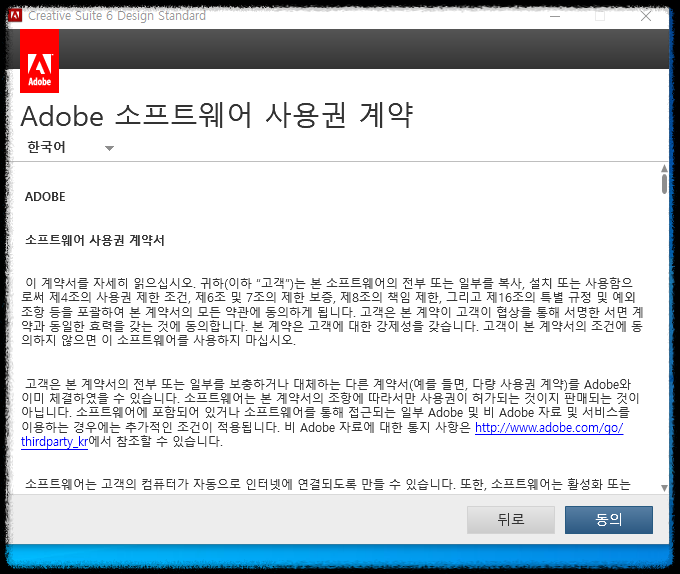
Task: Open the 한국어 language dropdown
Action: pos(70,147)
